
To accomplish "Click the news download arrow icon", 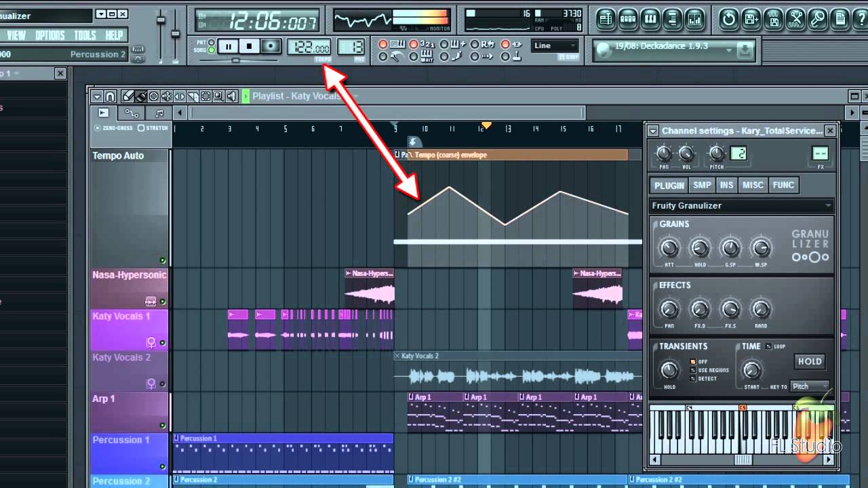I will 745,50.
